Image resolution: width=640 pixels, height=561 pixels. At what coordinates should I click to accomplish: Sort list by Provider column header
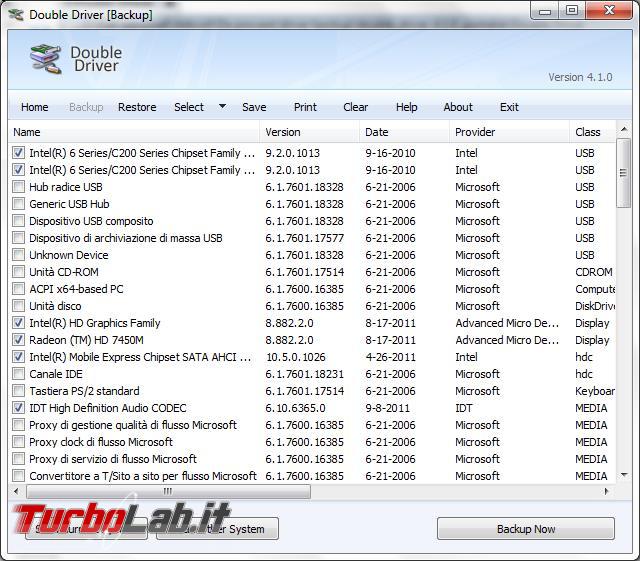pyautogui.click(x=509, y=132)
